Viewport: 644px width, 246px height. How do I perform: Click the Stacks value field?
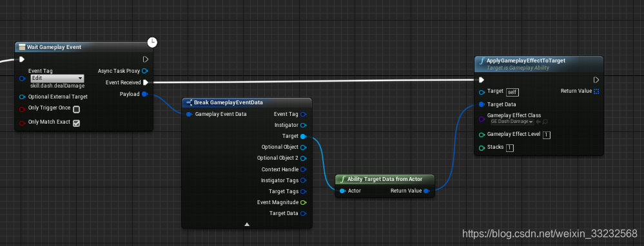tap(510, 148)
